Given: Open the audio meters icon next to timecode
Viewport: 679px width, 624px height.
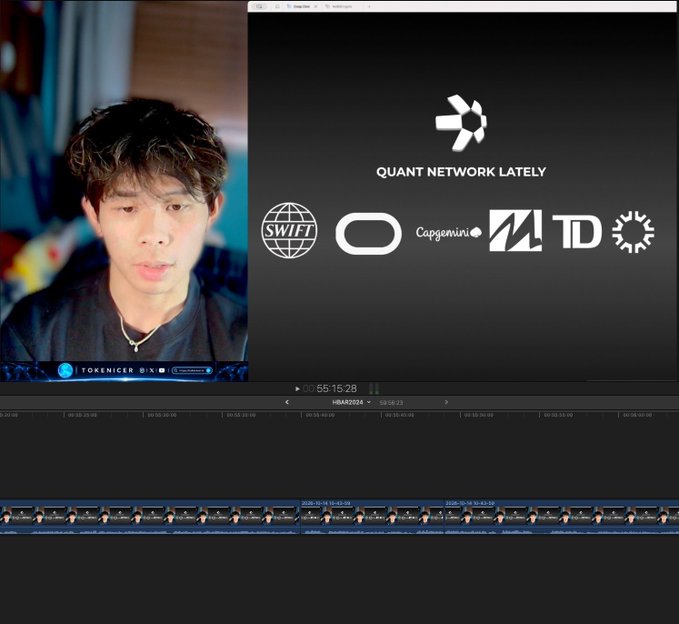Looking at the screenshot, I should pyautogui.click(x=374, y=388).
